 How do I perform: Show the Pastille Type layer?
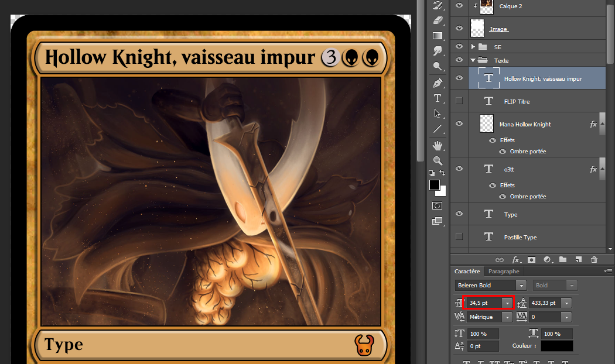click(x=459, y=236)
